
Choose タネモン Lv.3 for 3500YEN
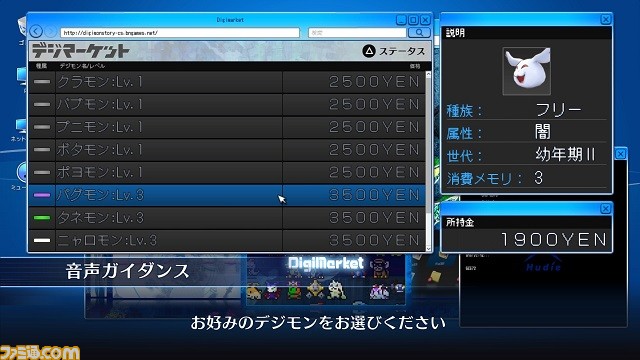(227, 218)
